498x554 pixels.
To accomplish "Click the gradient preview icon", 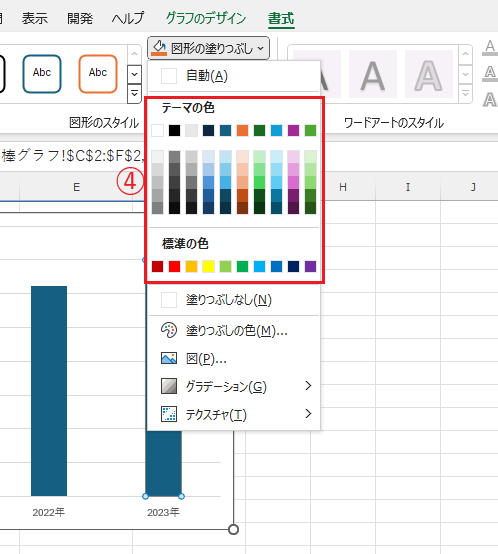I will 169,386.
